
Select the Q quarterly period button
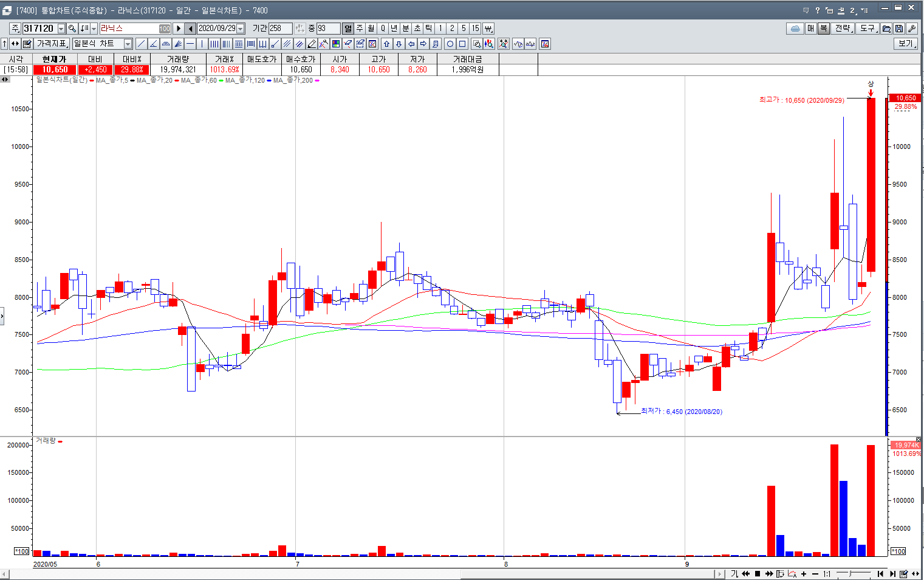(x=383, y=29)
